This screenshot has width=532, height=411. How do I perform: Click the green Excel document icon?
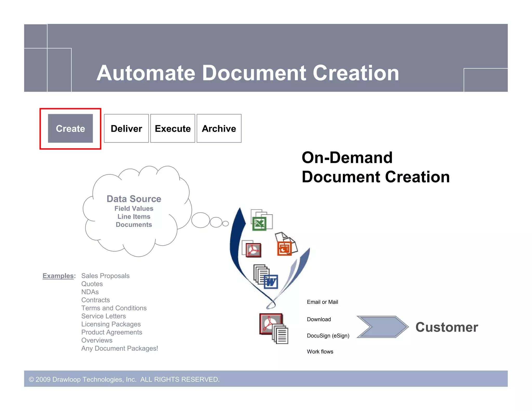(x=260, y=224)
